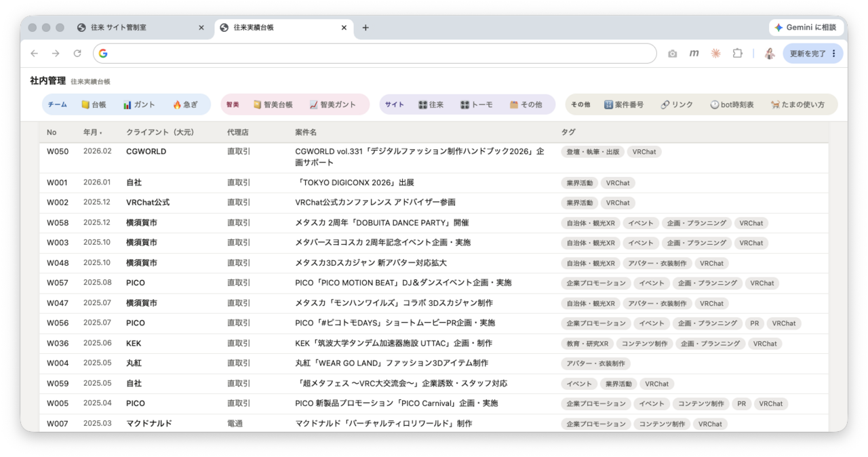This screenshot has height=457, width=868.
Task: Open the モンハンワイルズ collab project name
Action: pyautogui.click(x=394, y=303)
